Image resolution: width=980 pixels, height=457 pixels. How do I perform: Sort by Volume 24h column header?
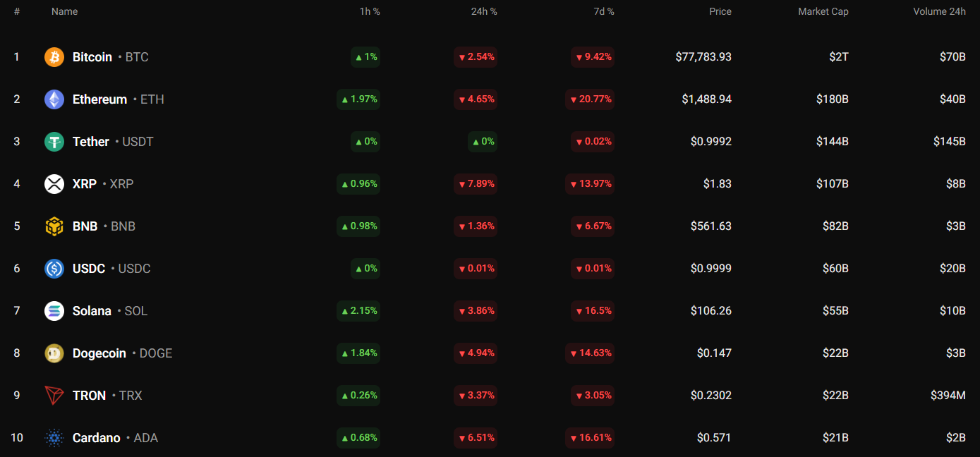(939, 12)
